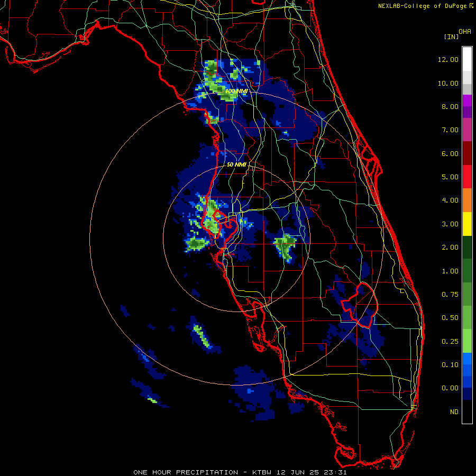Click the [IN] units label

tap(451, 36)
